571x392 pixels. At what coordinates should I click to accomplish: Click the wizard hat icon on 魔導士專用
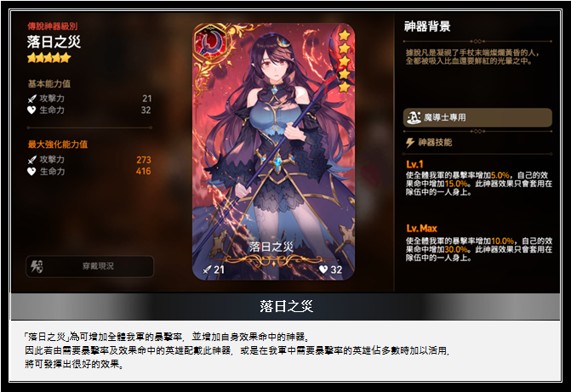click(414, 117)
